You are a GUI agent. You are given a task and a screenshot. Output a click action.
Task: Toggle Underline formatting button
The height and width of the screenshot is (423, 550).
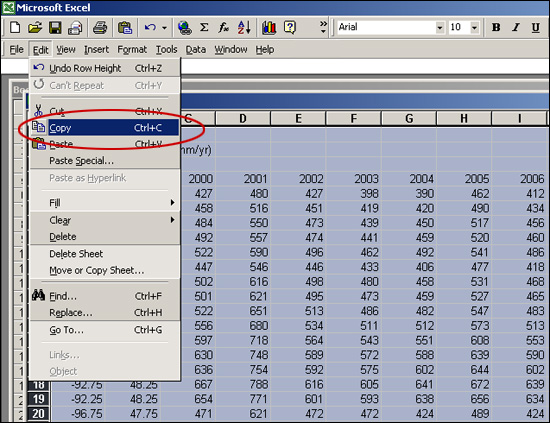click(x=536, y=27)
